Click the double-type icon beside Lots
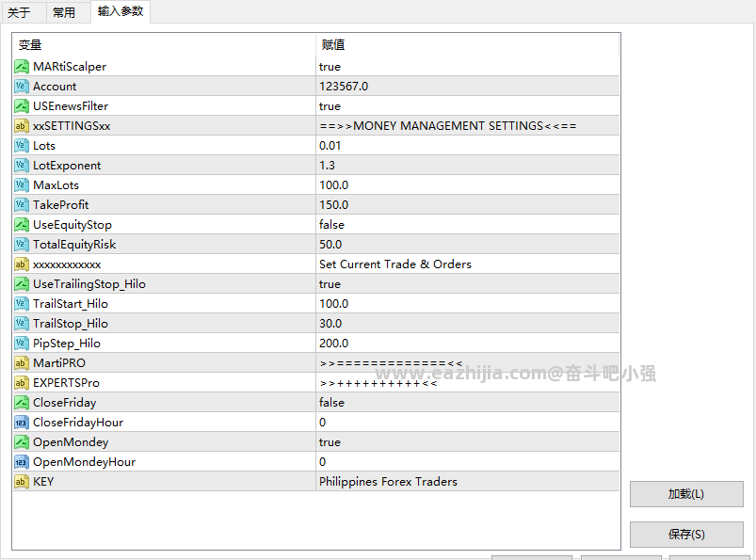 click(22, 146)
